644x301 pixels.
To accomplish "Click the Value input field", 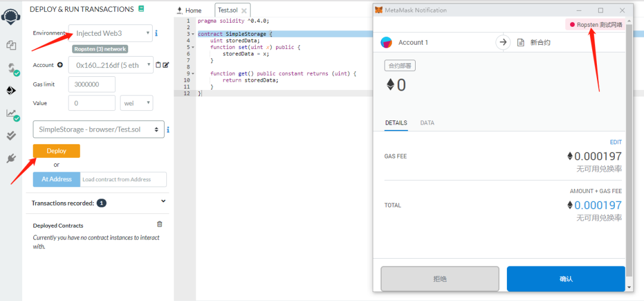I will click(x=92, y=103).
